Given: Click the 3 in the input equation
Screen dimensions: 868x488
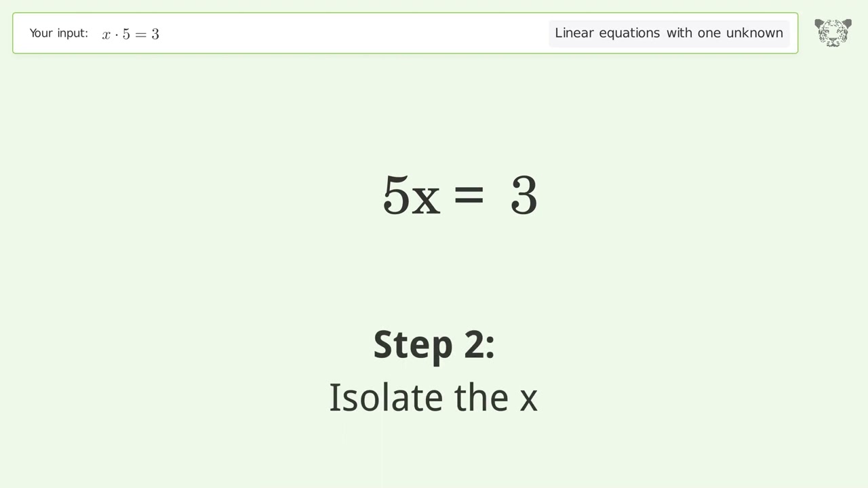Looking at the screenshot, I should click(155, 34).
